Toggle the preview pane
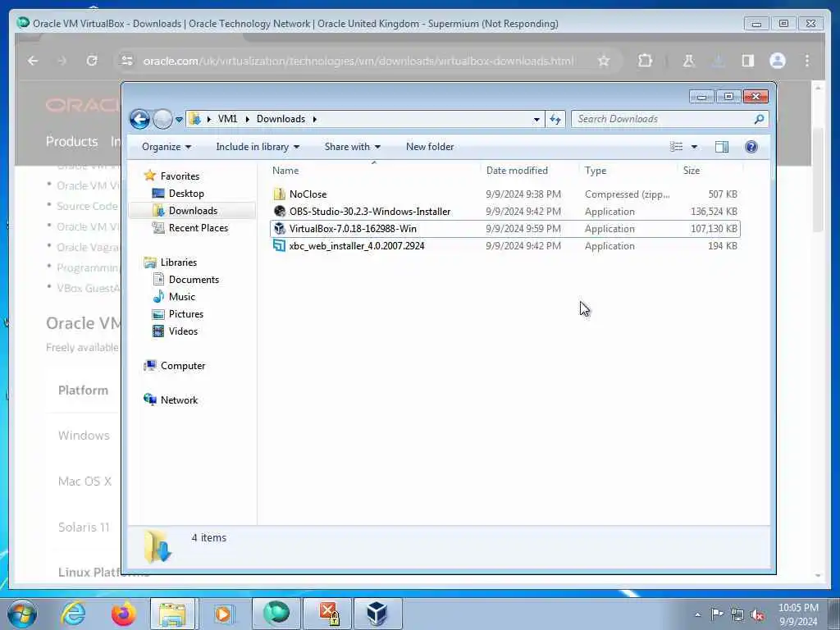The width and height of the screenshot is (840, 630). [x=722, y=147]
